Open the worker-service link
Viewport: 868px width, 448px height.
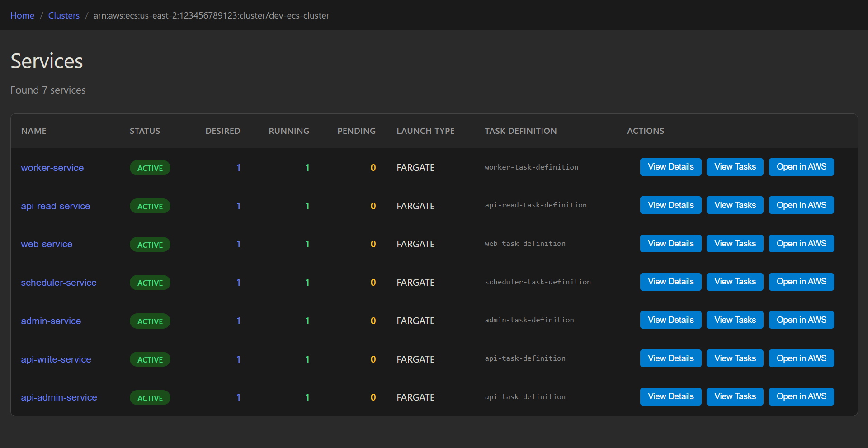click(52, 168)
